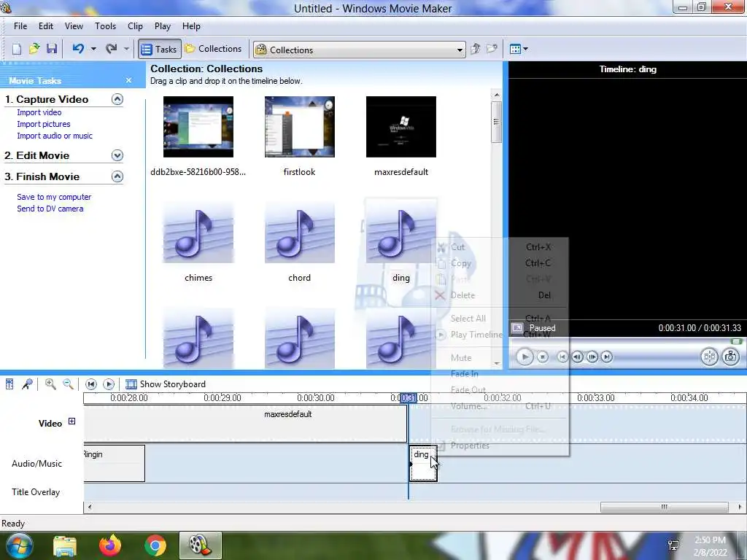Zoom out on the timeline

point(68,384)
